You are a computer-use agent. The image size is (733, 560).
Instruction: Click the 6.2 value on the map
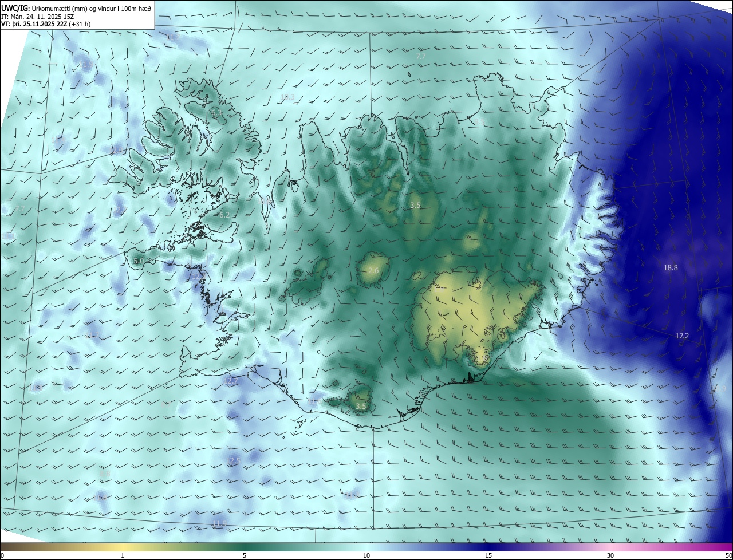pos(224,215)
